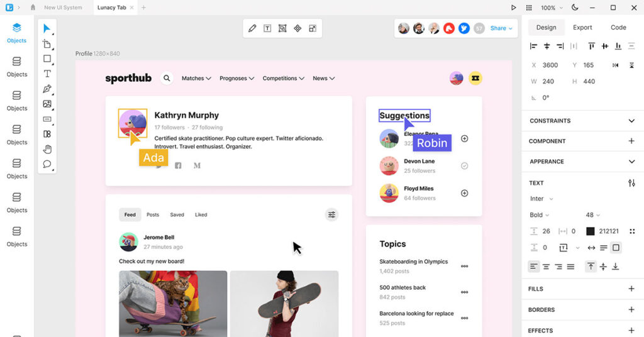The height and width of the screenshot is (337, 644).
Task: Pick the Image insert tool
Action: coord(47,104)
